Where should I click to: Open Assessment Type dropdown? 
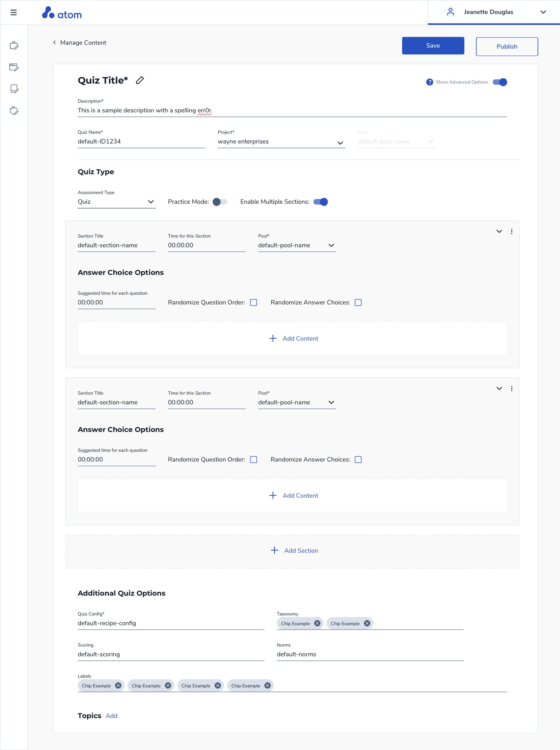tap(116, 202)
